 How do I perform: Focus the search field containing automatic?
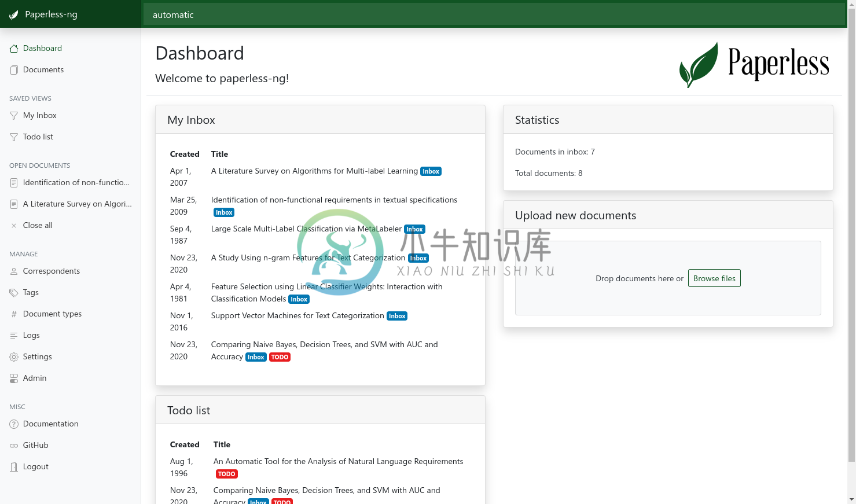494,14
